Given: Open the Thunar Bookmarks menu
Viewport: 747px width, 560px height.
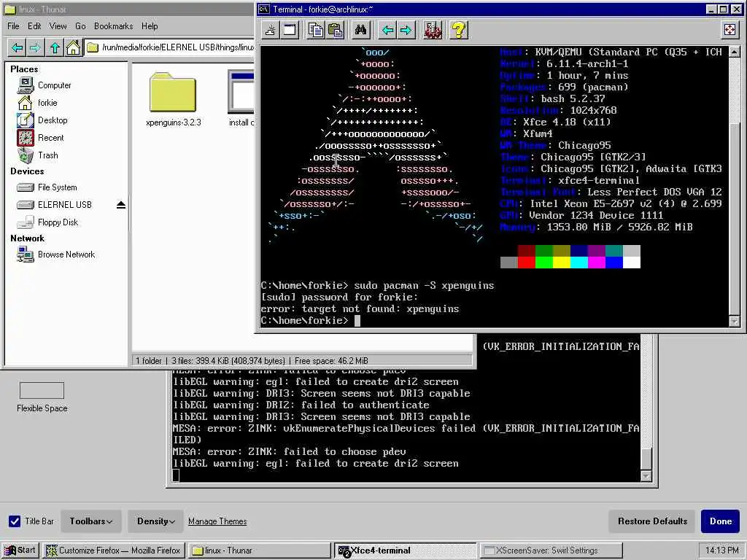Looking at the screenshot, I should [x=113, y=26].
